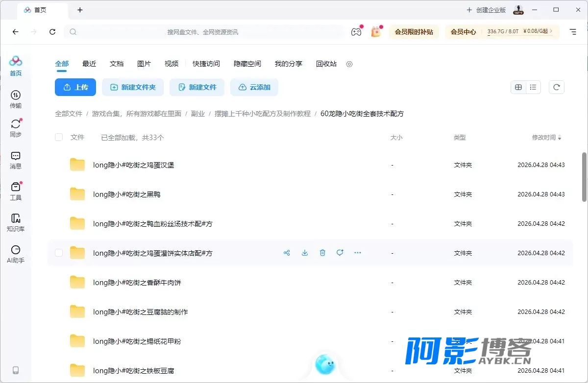588x383 pixels.
Task: Click the cloud refresh icon on 鸡蛋灌饼 row
Action: [340, 253]
